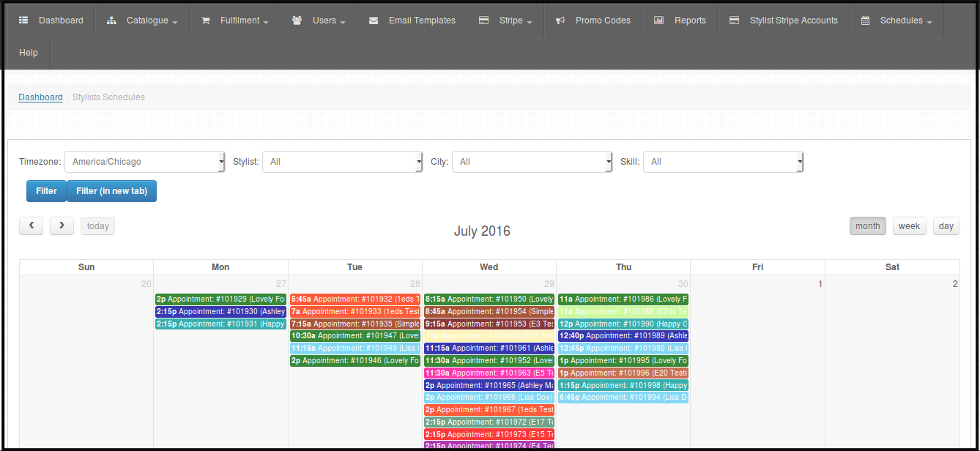Image resolution: width=980 pixels, height=451 pixels.
Task: Open 1:15p Appointment #101998 (Happy)
Action: [623, 386]
